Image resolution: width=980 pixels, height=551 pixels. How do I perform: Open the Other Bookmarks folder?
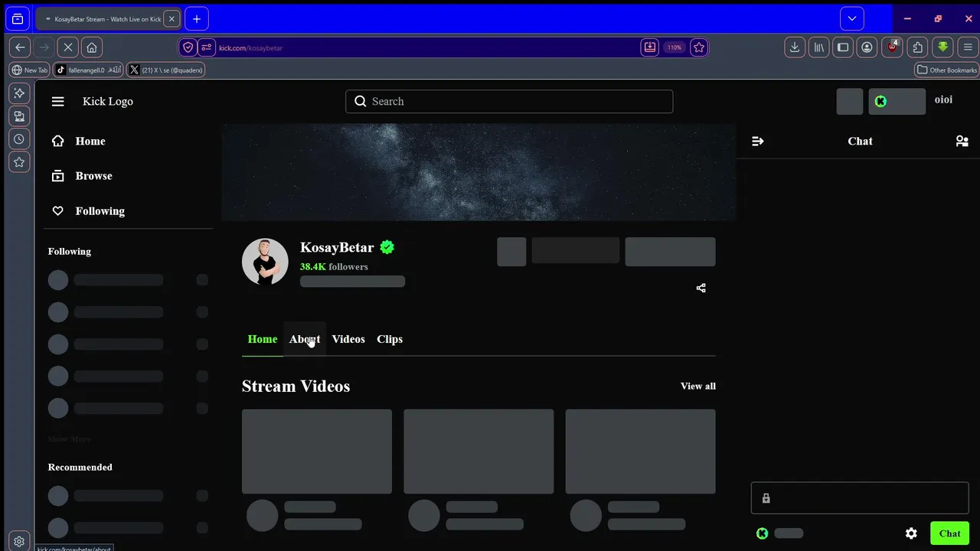click(947, 70)
